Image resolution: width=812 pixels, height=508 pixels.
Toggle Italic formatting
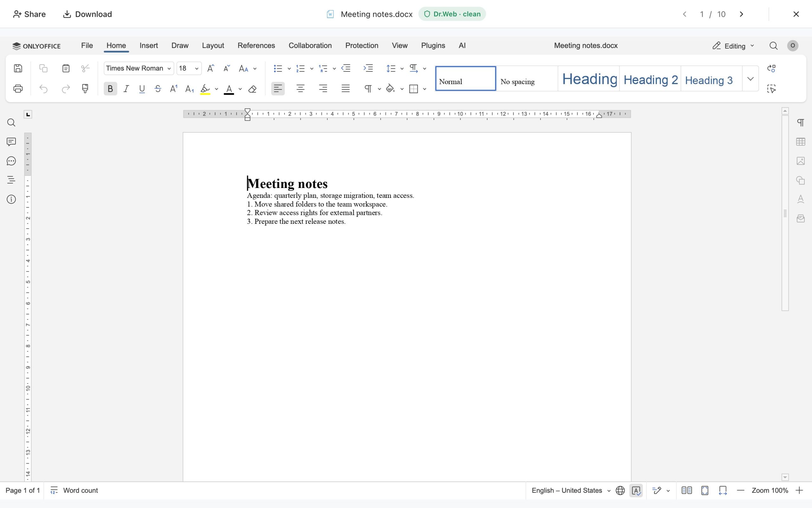pyautogui.click(x=126, y=89)
